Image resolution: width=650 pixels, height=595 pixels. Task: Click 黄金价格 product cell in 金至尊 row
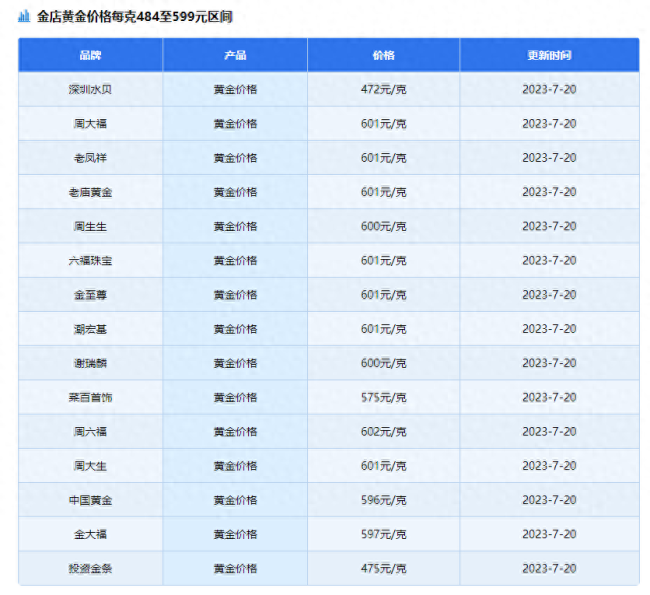[235, 295]
